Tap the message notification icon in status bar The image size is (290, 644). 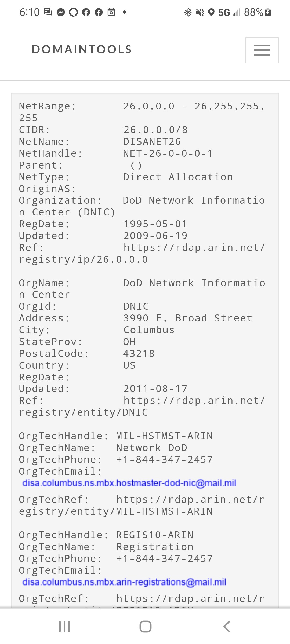[x=48, y=12]
